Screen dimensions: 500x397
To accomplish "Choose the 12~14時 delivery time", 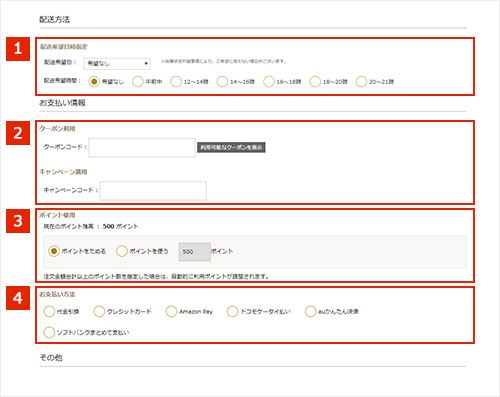I will point(176,81).
